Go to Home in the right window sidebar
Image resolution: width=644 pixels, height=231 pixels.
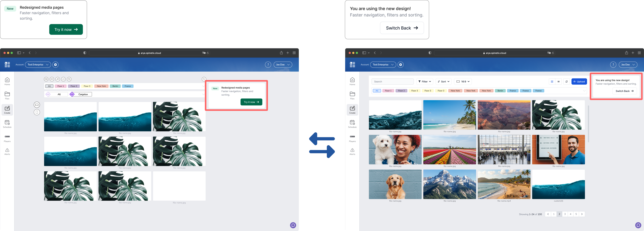tap(352, 81)
